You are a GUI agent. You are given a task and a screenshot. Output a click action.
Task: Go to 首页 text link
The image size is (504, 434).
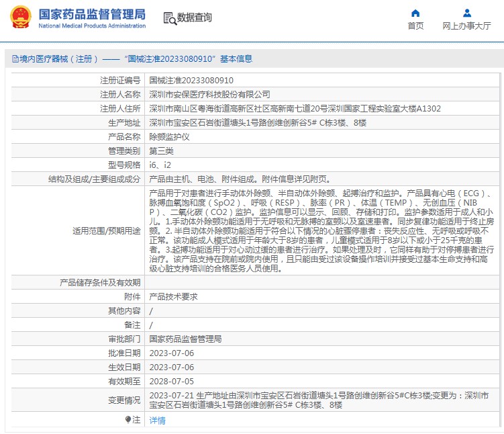click(x=415, y=26)
